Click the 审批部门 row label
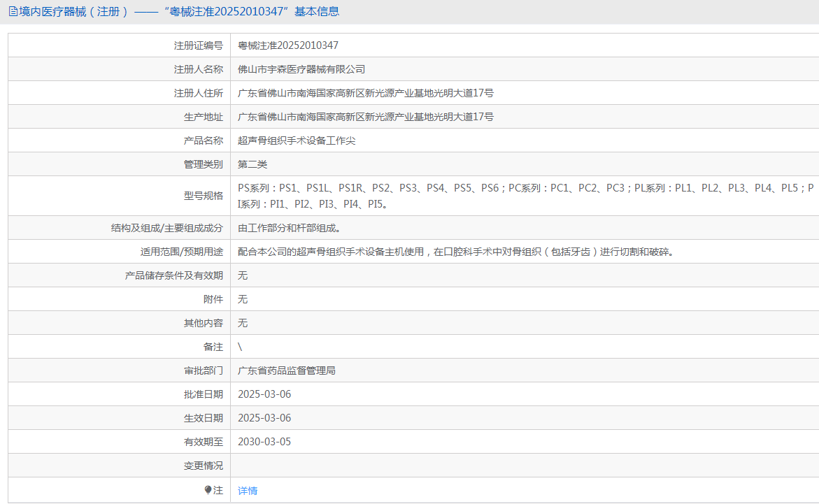 pyautogui.click(x=204, y=370)
